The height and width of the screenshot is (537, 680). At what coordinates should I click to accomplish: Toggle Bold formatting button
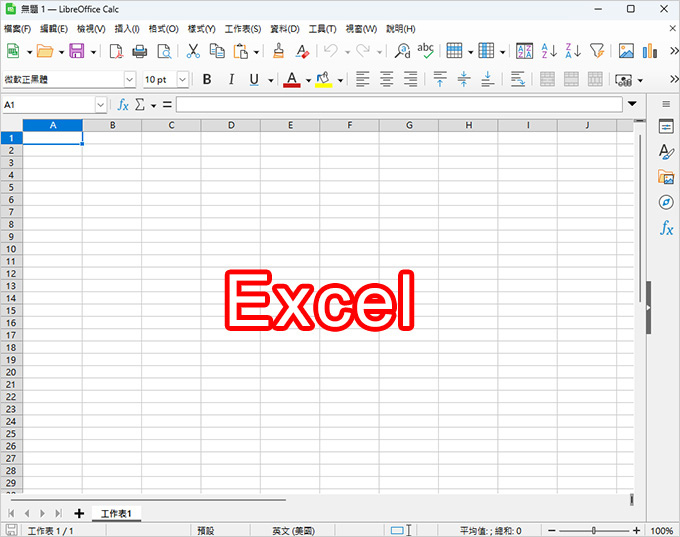(x=207, y=79)
